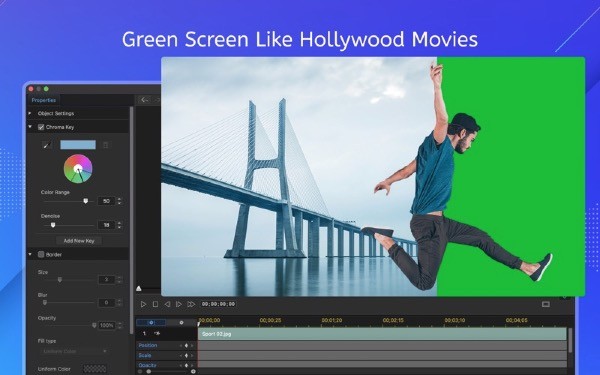
Task: Start playback with the play button
Action: tap(143, 304)
